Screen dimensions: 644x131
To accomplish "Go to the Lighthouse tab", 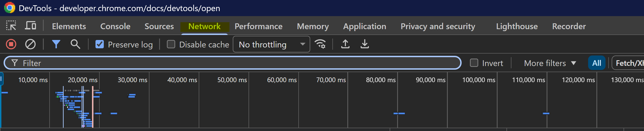I will click(517, 26).
